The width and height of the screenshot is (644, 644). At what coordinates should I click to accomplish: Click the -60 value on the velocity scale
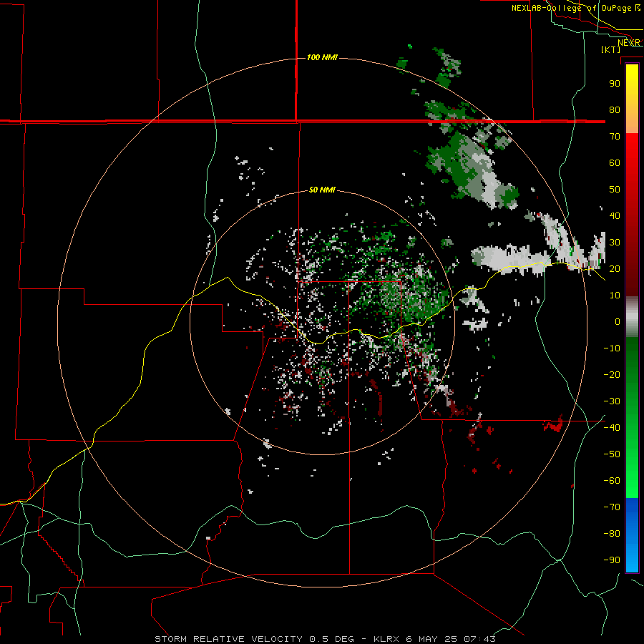pyautogui.click(x=612, y=481)
